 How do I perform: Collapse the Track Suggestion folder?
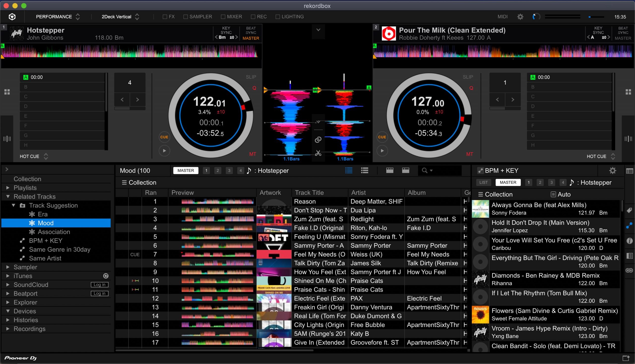[13, 205]
